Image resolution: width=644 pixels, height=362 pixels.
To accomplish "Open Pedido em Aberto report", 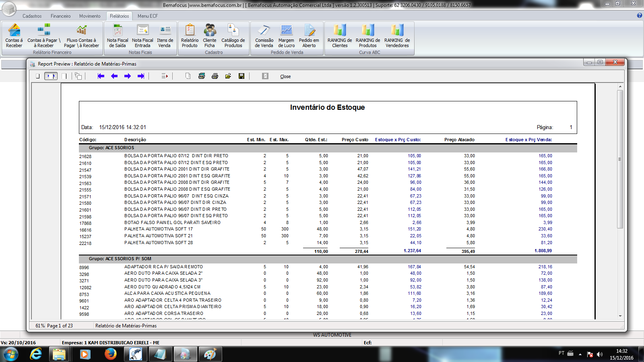I will [309, 36].
